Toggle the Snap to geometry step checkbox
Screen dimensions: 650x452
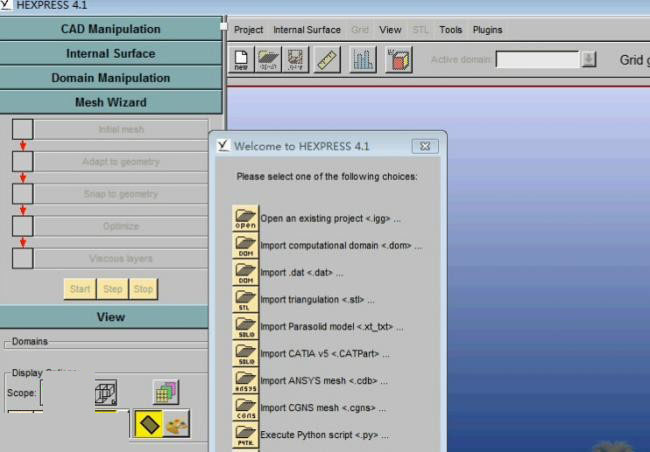point(22,194)
